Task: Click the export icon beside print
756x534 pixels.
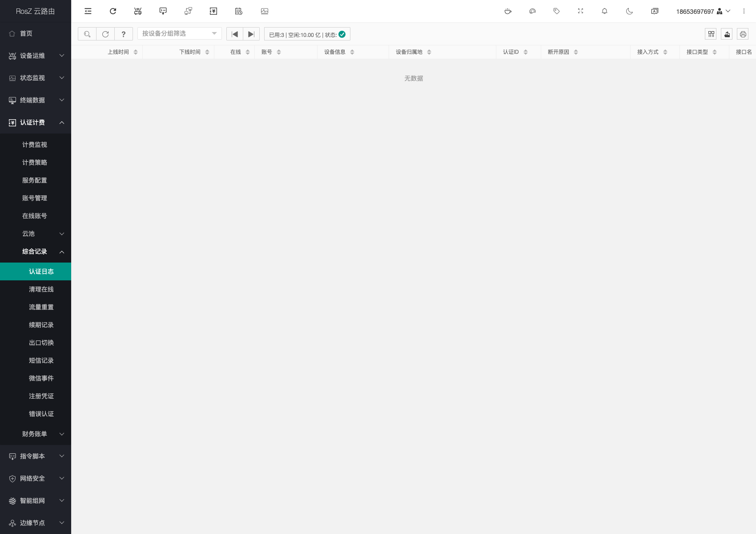Action: pos(727,34)
